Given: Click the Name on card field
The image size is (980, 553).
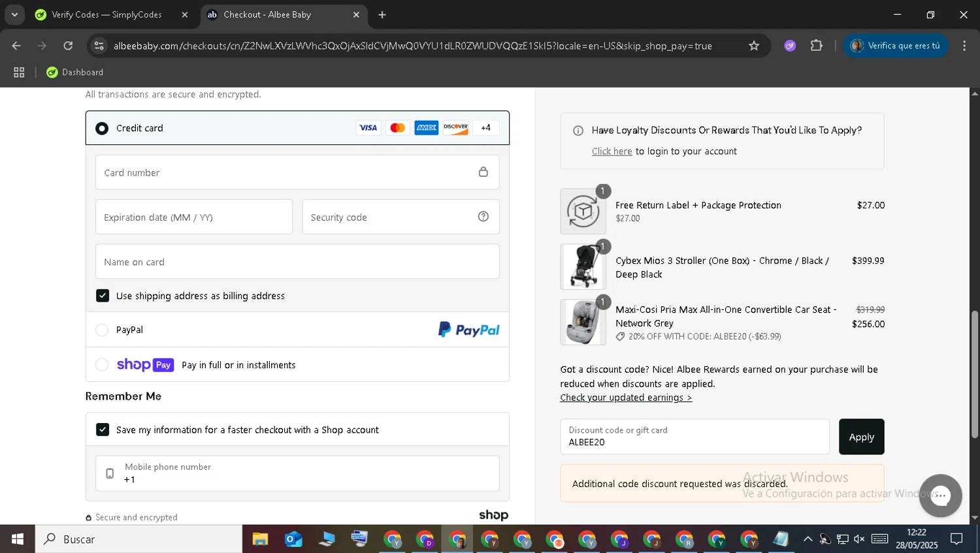Looking at the screenshot, I should click(297, 261).
